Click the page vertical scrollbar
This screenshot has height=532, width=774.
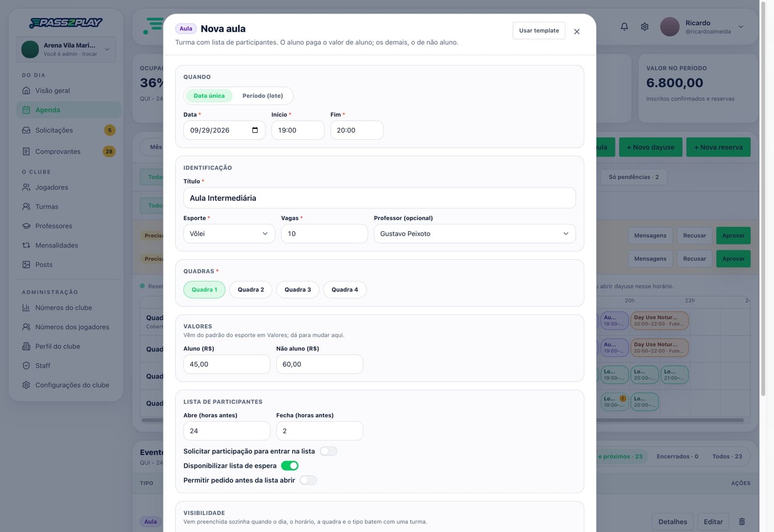coord(763,198)
